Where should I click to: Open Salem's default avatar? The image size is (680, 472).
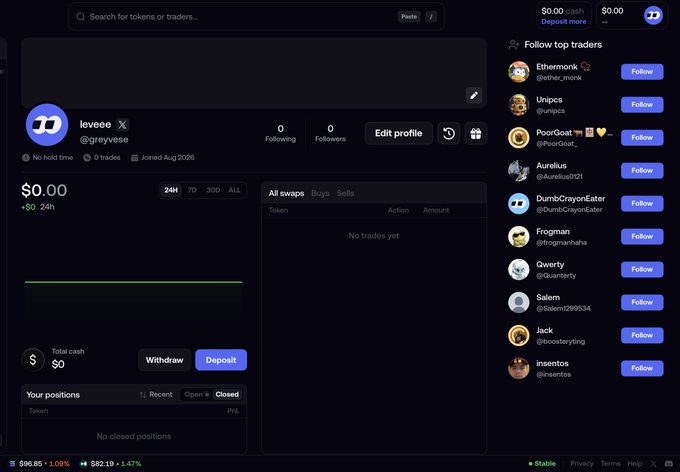coord(519,302)
